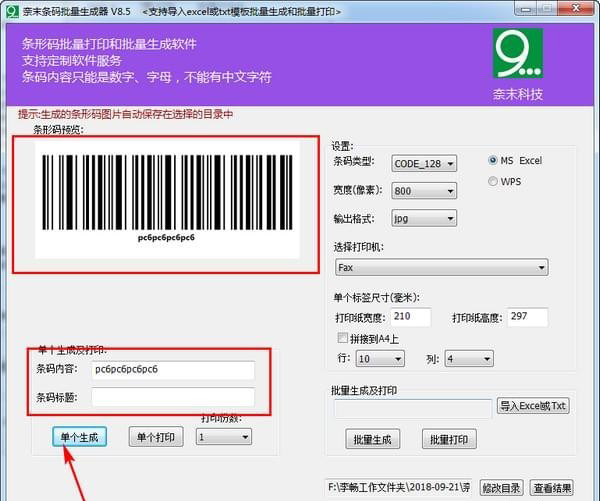Click the 批量打印 button

coord(449,439)
